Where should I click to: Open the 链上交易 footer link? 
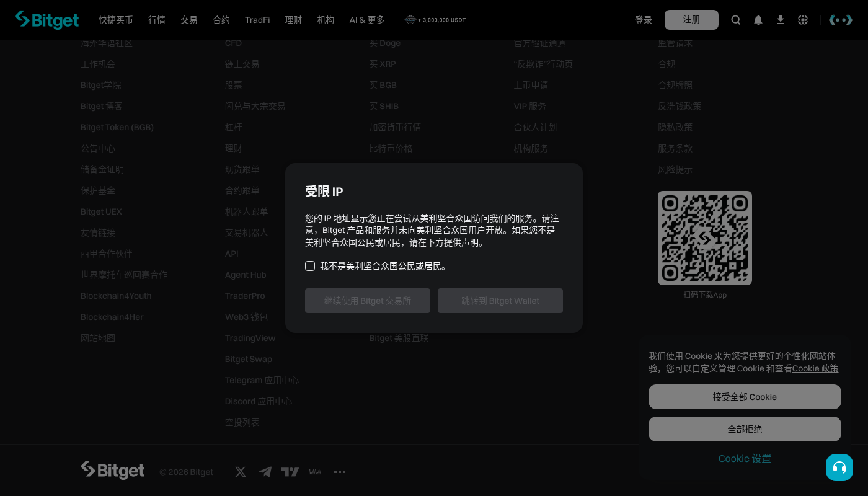pos(242,64)
